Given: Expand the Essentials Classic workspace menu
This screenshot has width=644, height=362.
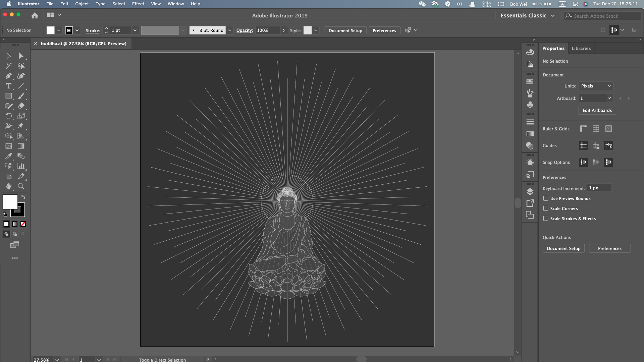Looking at the screenshot, I should click(x=553, y=16).
